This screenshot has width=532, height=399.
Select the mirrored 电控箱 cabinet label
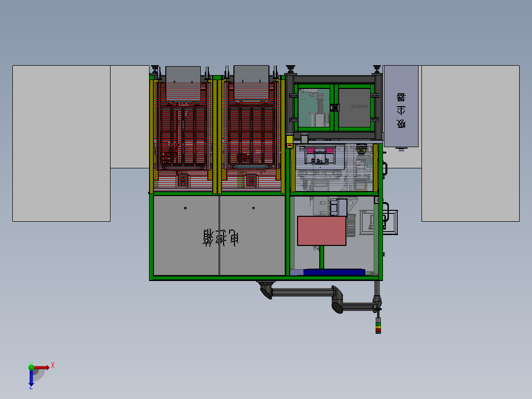[x=221, y=237]
